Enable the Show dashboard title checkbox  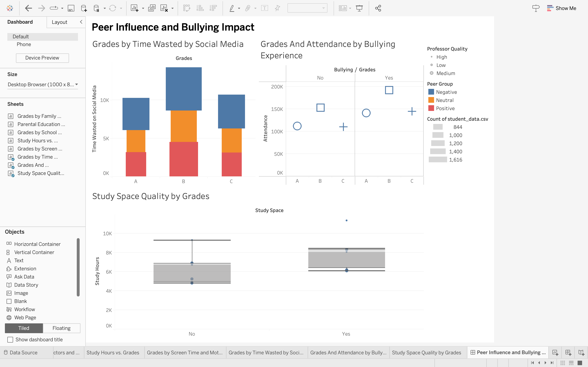click(x=10, y=339)
